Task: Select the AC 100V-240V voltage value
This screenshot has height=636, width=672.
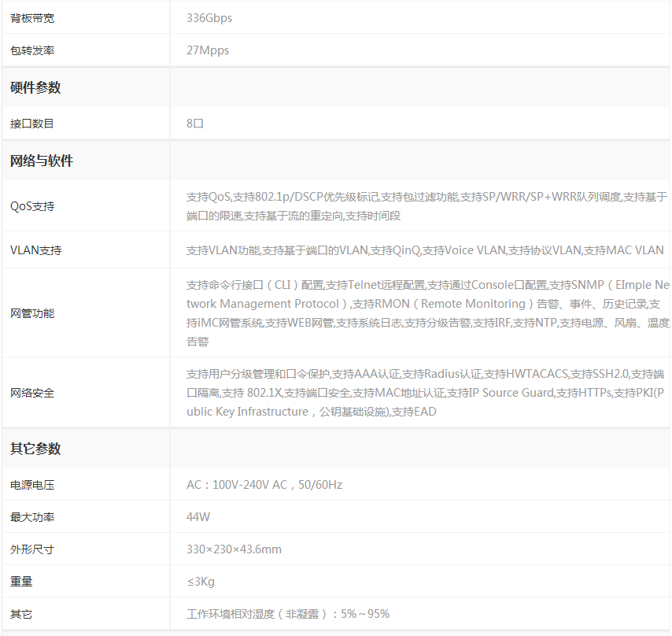Action: [x=264, y=485]
